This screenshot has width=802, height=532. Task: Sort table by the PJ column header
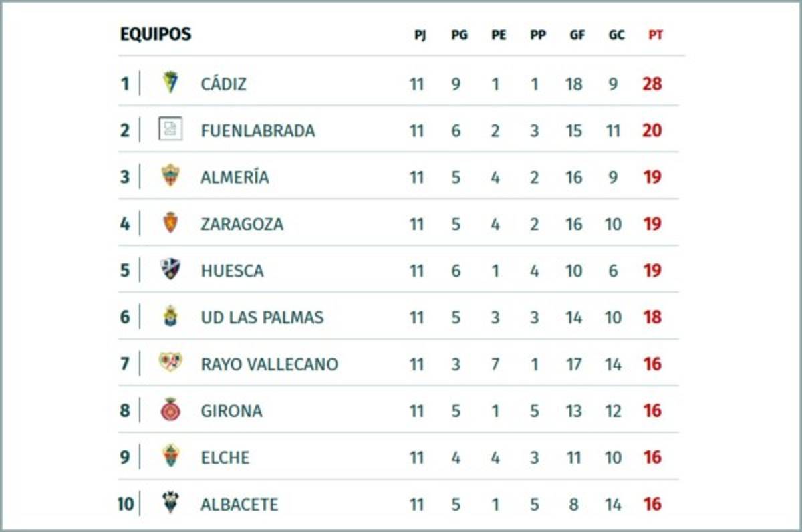[x=420, y=35]
